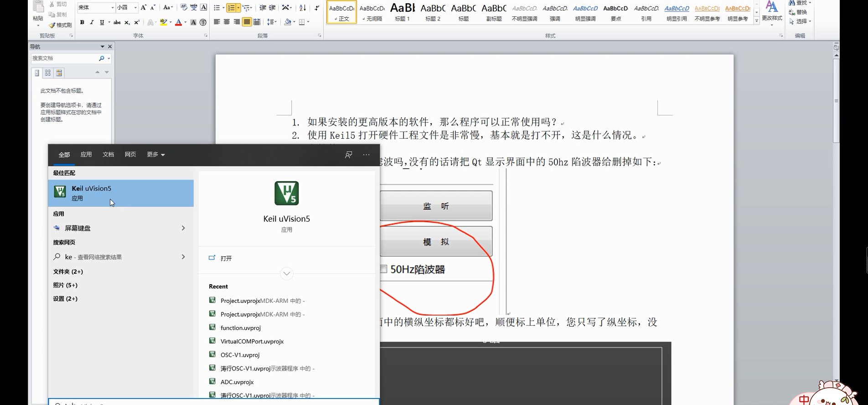Click the shading paint bucket button

288,22
